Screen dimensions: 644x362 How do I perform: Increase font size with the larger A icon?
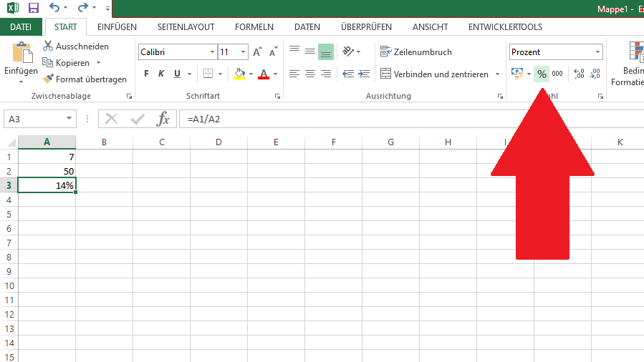(x=257, y=52)
